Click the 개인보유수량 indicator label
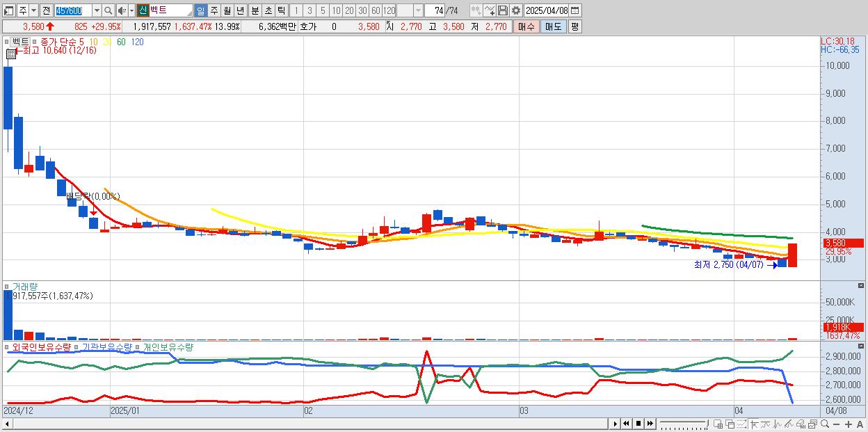The width and height of the screenshot is (868, 432). point(168,346)
